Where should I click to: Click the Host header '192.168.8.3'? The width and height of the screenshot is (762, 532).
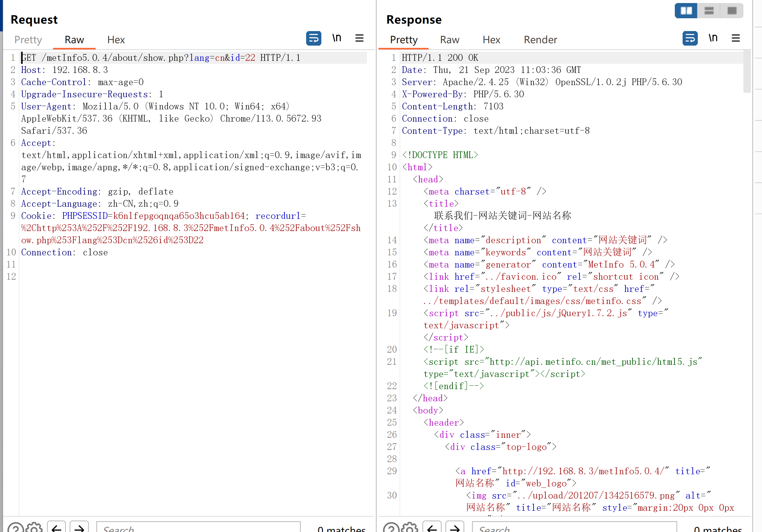pyautogui.click(x=80, y=70)
